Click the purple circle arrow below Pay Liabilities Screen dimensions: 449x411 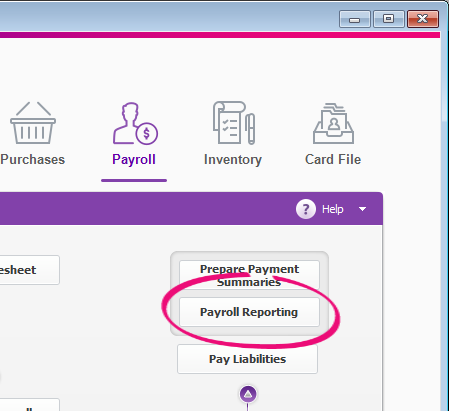point(248,394)
